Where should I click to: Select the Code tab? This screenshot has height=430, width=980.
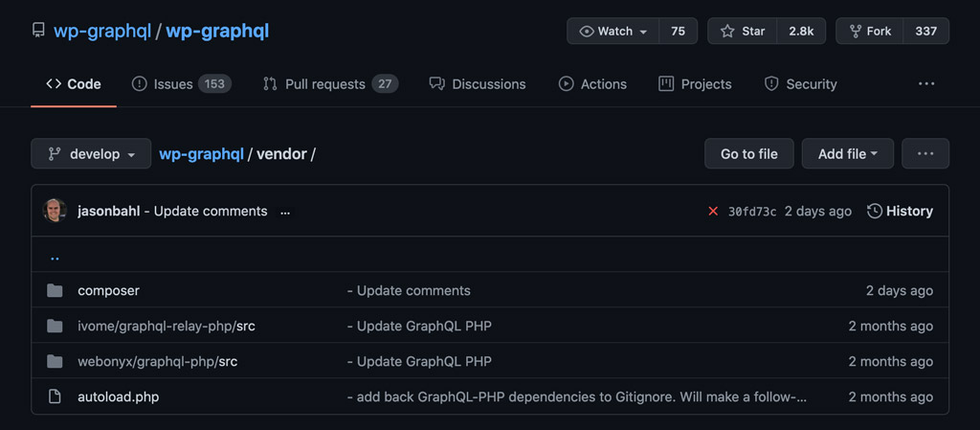pos(73,83)
